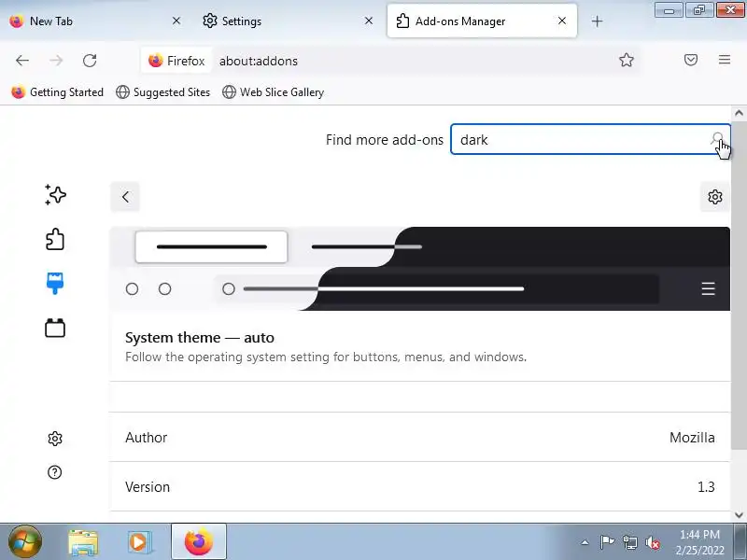This screenshot has width=747, height=560.
Task: Show hidden system tray icons
Action: coord(585,542)
